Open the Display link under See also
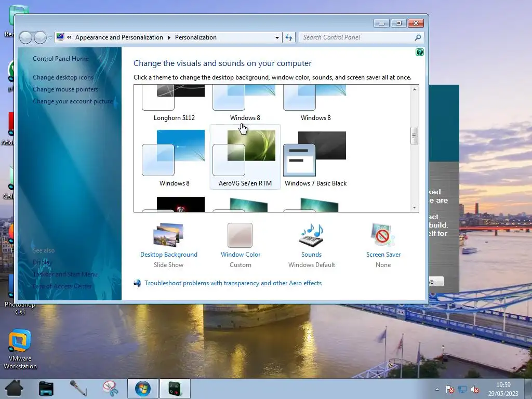 pos(42,262)
